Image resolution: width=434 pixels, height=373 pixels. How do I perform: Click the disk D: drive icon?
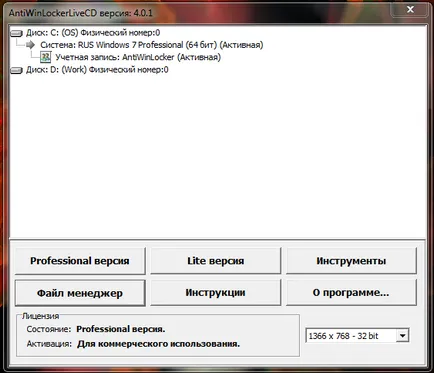(x=16, y=70)
